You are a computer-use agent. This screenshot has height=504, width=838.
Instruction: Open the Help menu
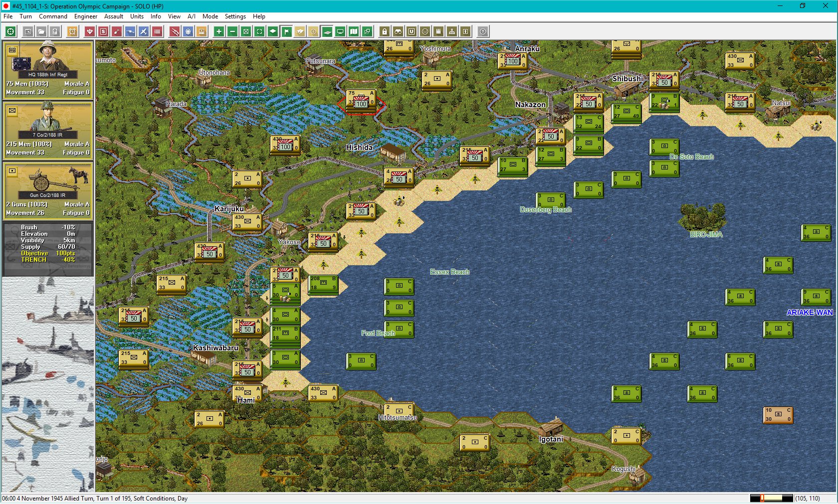pyautogui.click(x=259, y=16)
